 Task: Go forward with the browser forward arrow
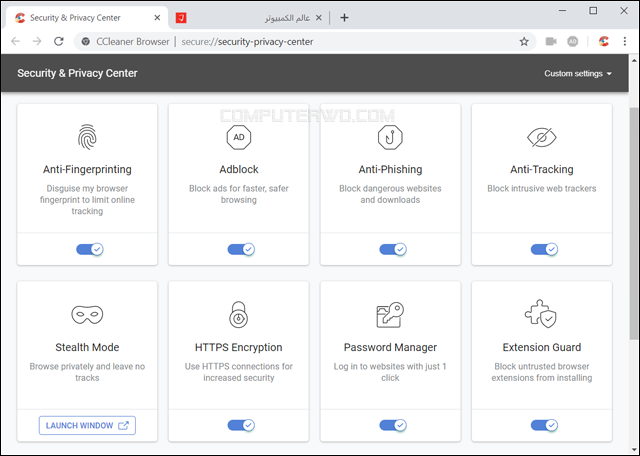[37, 41]
